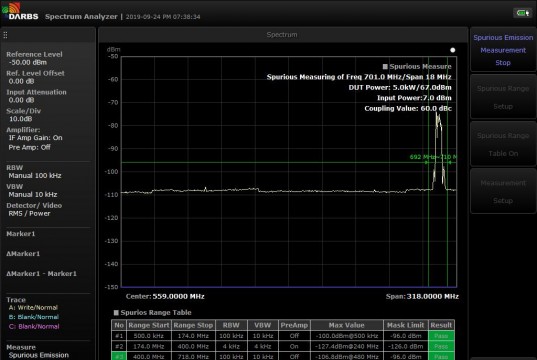Viewport: 537px width, 360px height.
Task: Click the white trace indicator dot
Action: (x=452, y=50)
